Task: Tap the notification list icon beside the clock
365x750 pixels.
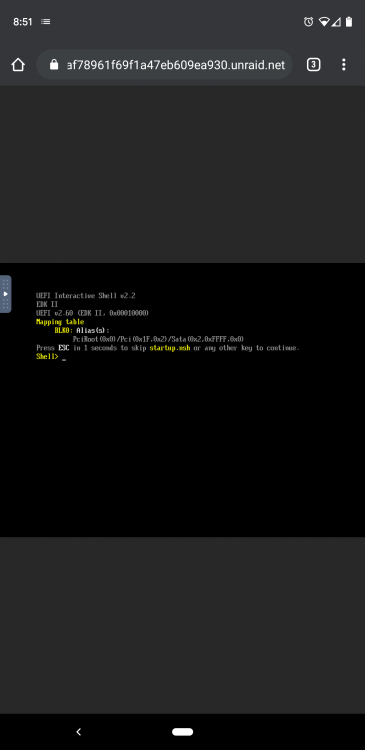Action: coord(45,22)
